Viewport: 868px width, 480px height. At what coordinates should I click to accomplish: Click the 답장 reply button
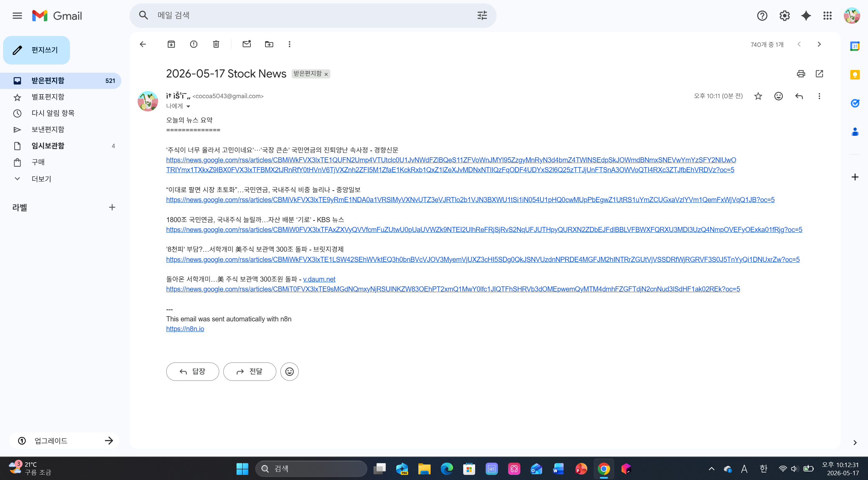[x=193, y=372]
